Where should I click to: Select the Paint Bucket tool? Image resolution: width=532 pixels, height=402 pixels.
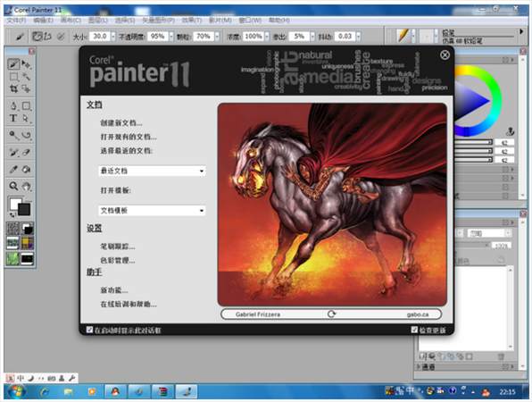pos(26,169)
